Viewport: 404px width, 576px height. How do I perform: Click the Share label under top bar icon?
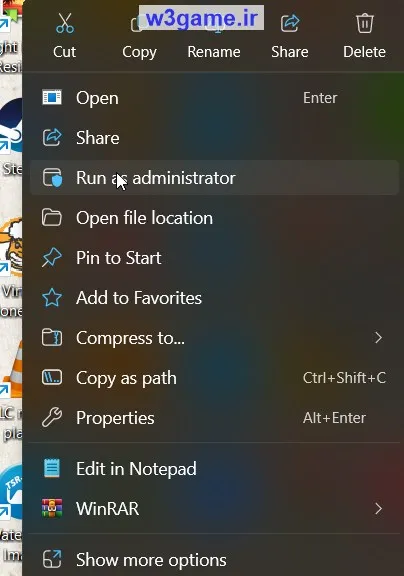(290, 52)
